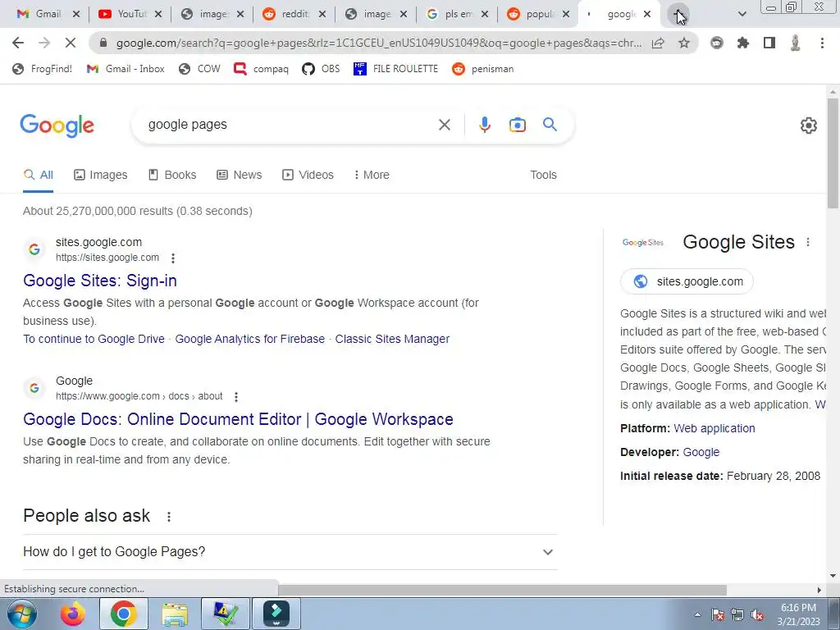Screen dimensions: 840x630
Task: Switch to the popular Reddit tab
Action: 538,15
